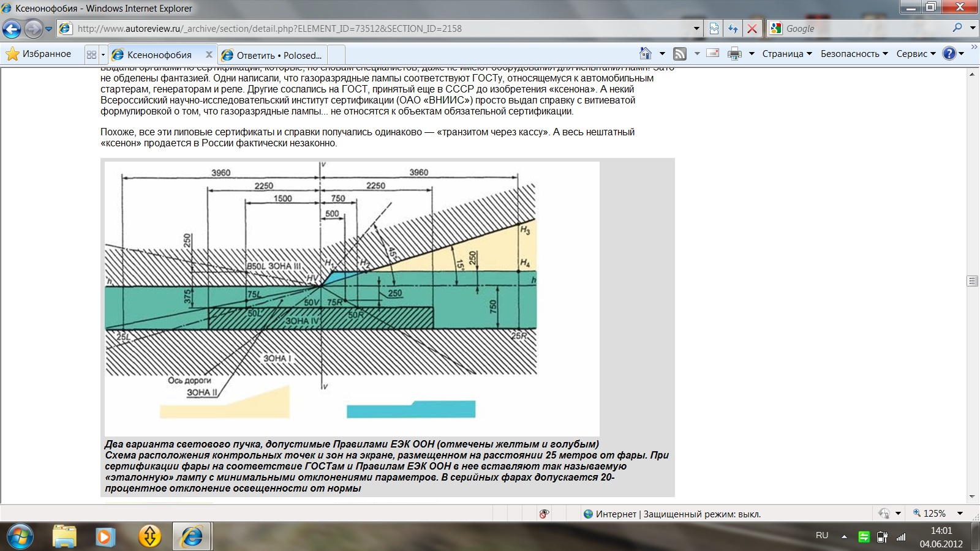The height and width of the screenshot is (551, 980).
Task: Open the Home page icon
Action: coord(645,54)
